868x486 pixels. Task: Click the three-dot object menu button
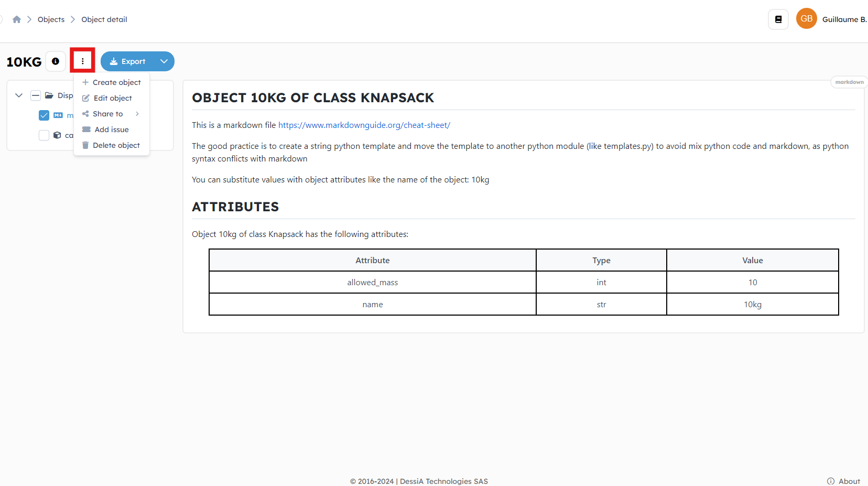[82, 61]
